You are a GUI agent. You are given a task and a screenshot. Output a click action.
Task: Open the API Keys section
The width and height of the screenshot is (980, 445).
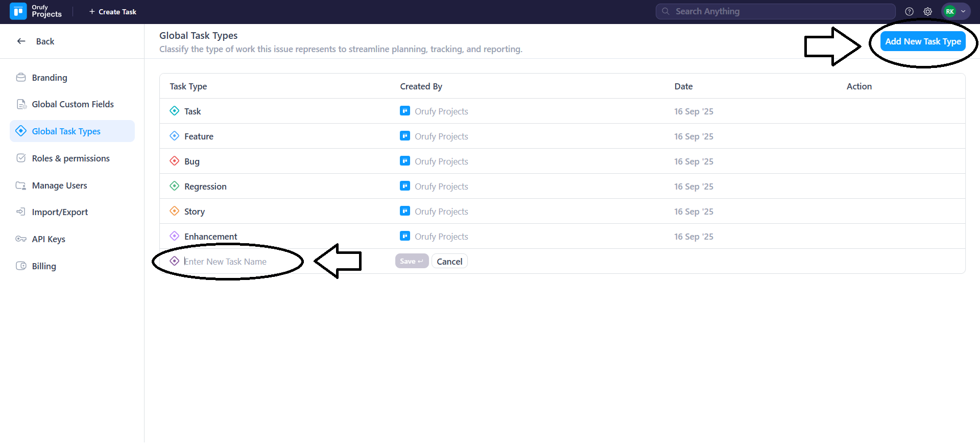(x=49, y=239)
